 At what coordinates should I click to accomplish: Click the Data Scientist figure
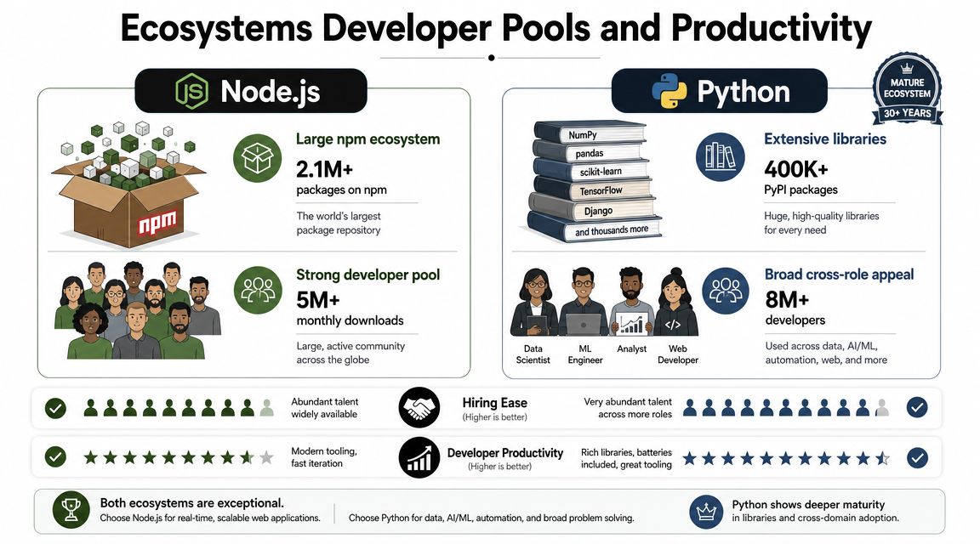point(533,303)
